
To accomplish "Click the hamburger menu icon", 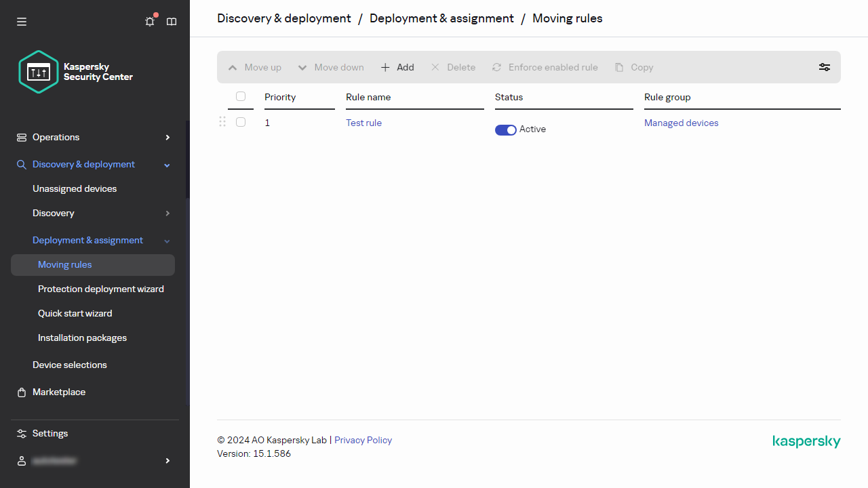I will [22, 22].
